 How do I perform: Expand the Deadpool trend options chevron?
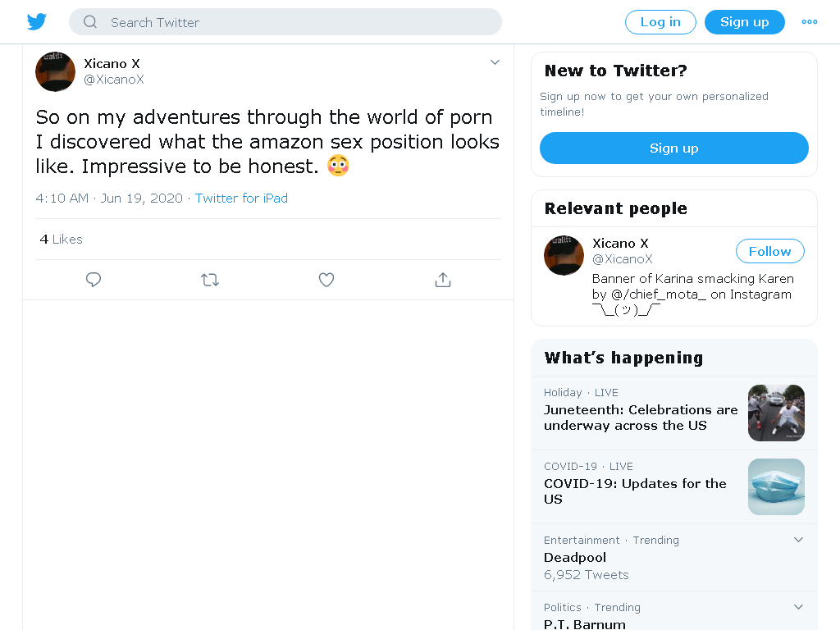point(798,540)
